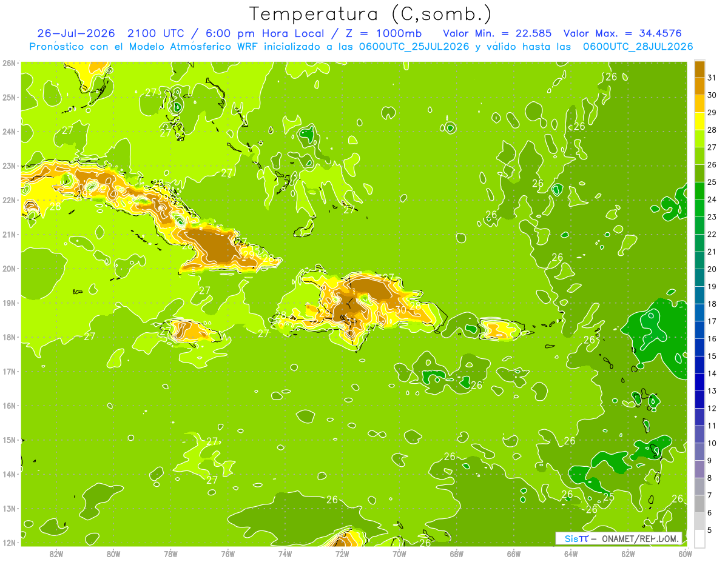Select the pressure level "Z = 1000mb"
Viewport: 728px width, 562px height.
tap(383, 33)
